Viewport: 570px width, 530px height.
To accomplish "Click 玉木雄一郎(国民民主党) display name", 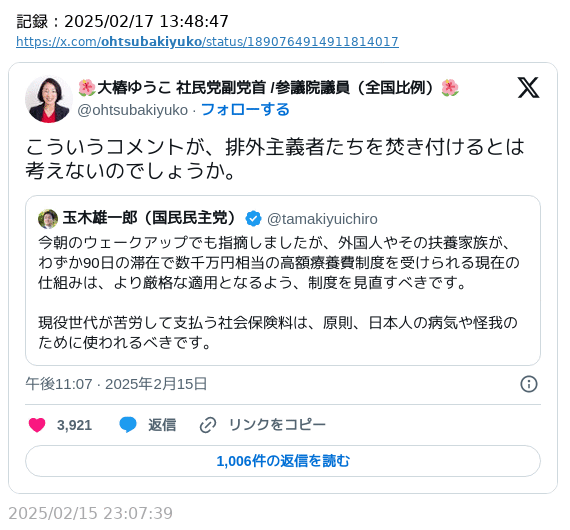I will click(149, 218).
